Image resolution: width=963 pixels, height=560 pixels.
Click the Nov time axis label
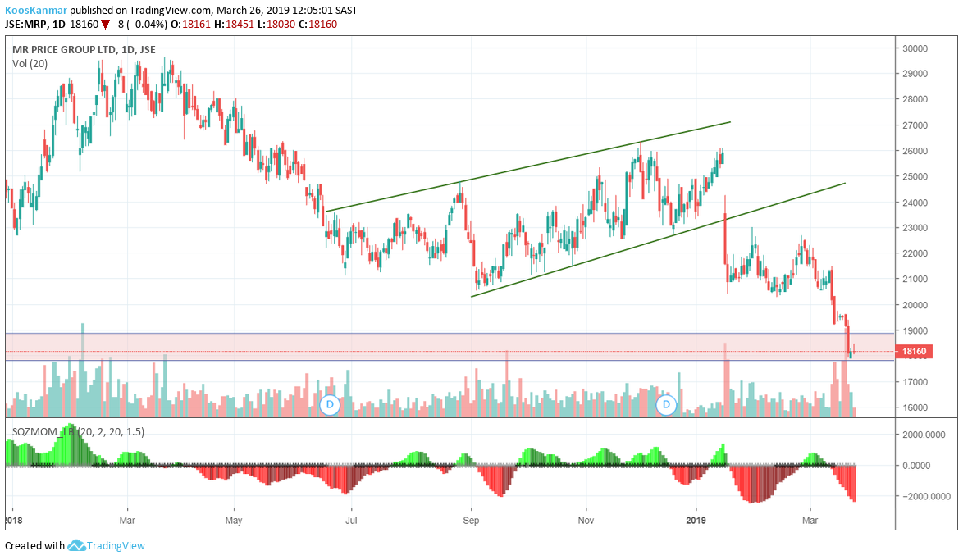(x=586, y=520)
